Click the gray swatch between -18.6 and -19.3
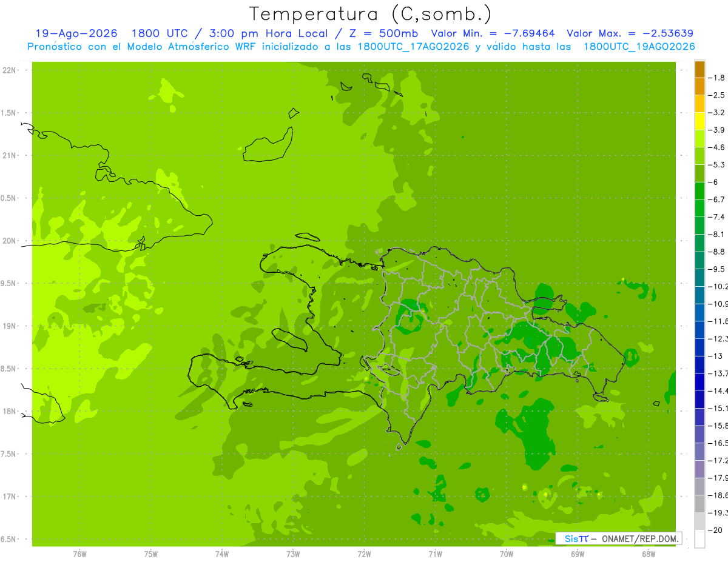 click(x=699, y=504)
